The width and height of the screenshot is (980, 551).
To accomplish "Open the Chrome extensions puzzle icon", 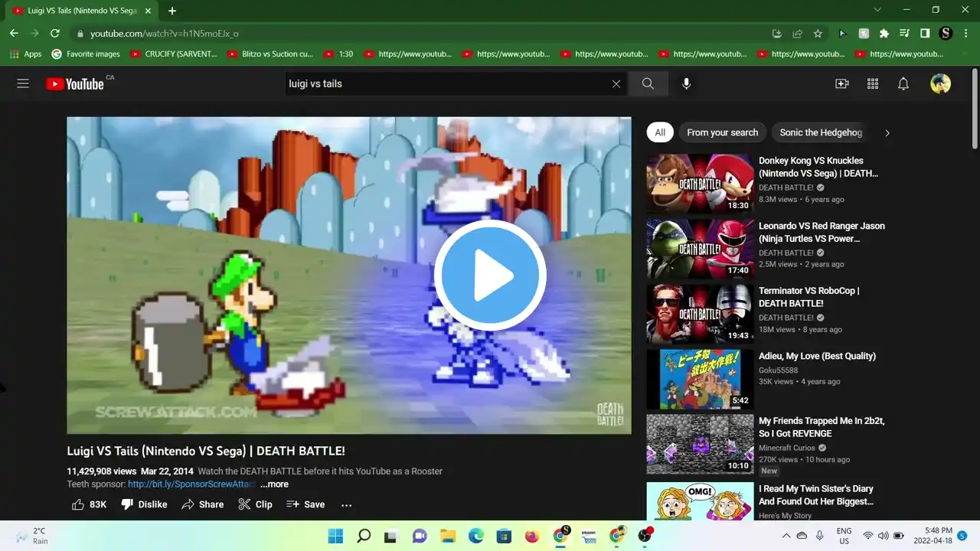I will pos(884,34).
